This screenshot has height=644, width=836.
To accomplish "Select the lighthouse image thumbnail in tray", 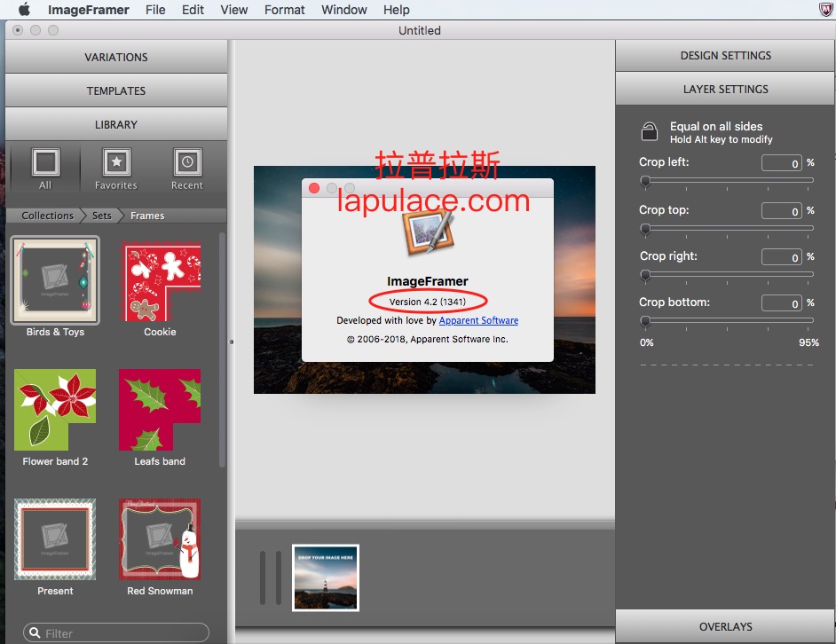I will point(325,577).
